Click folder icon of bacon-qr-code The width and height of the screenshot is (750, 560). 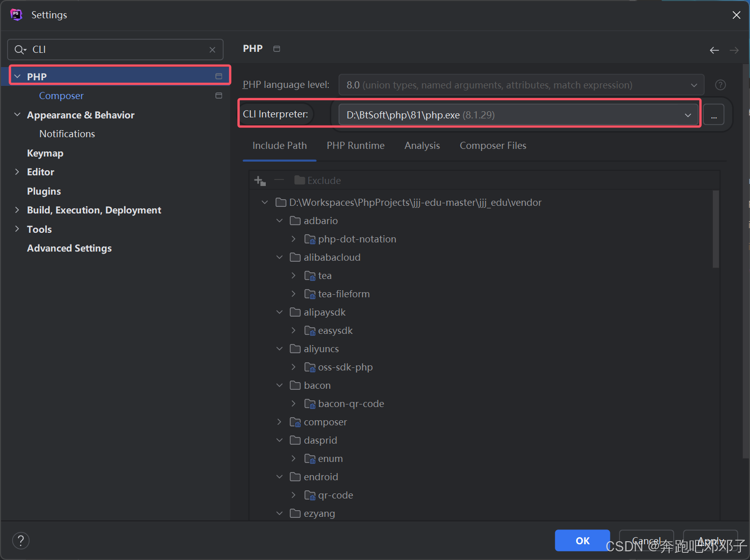[309, 403]
